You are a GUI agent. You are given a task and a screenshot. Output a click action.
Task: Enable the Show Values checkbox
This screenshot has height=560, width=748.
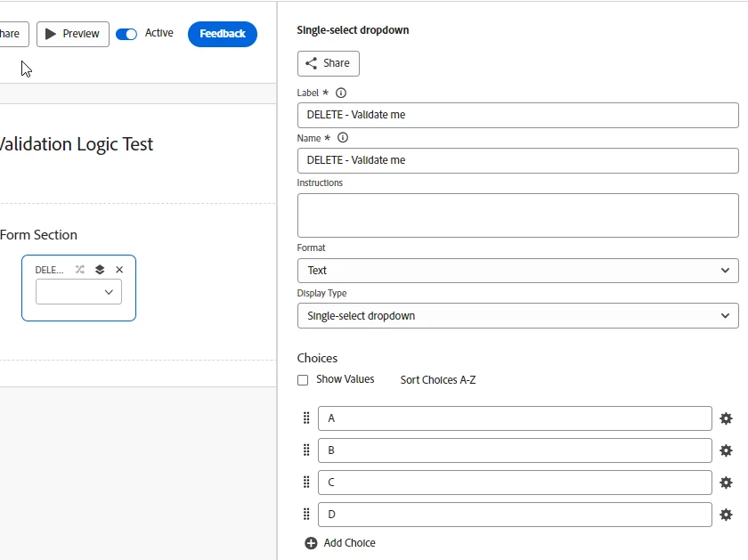[303, 380]
